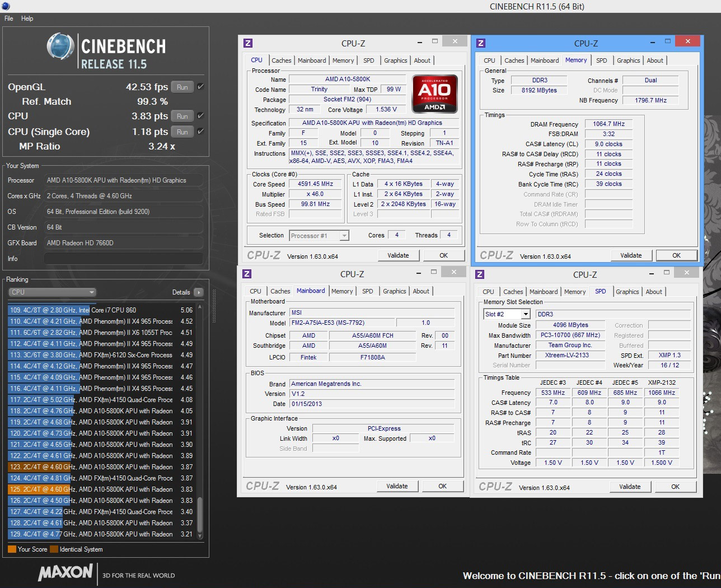
Task: Select ranking row 117 FX-4150 at 5.02 GHz
Action: 101,400
